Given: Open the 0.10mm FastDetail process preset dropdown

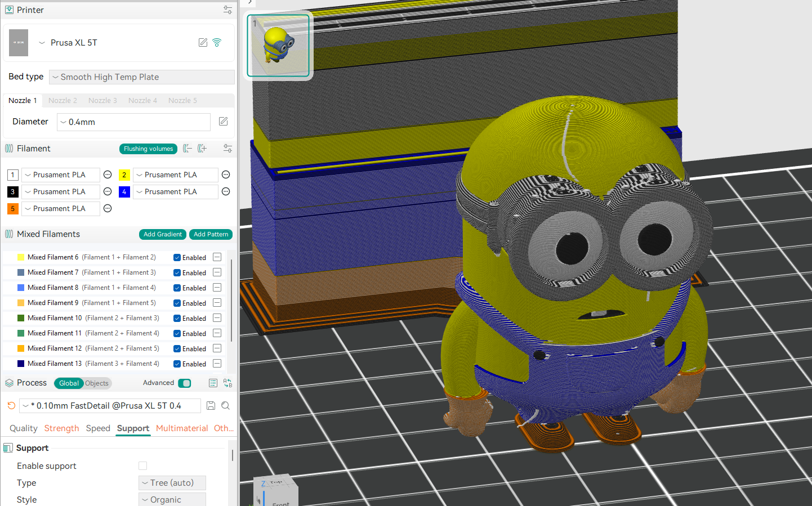Looking at the screenshot, I should [x=110, y=406].
